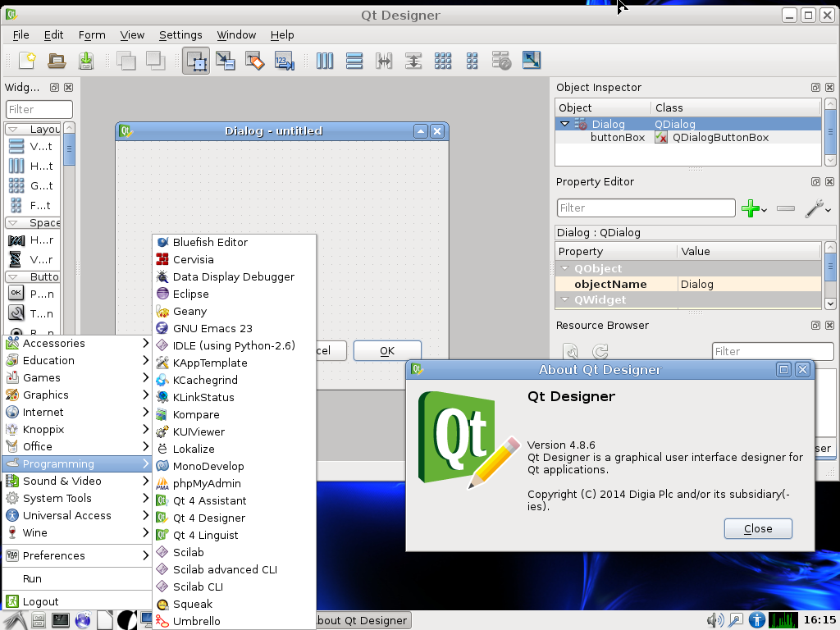Apply Lay Out Vertically in Splitter
Viewport: 840px width, 630px height.
tap(413, 60)
